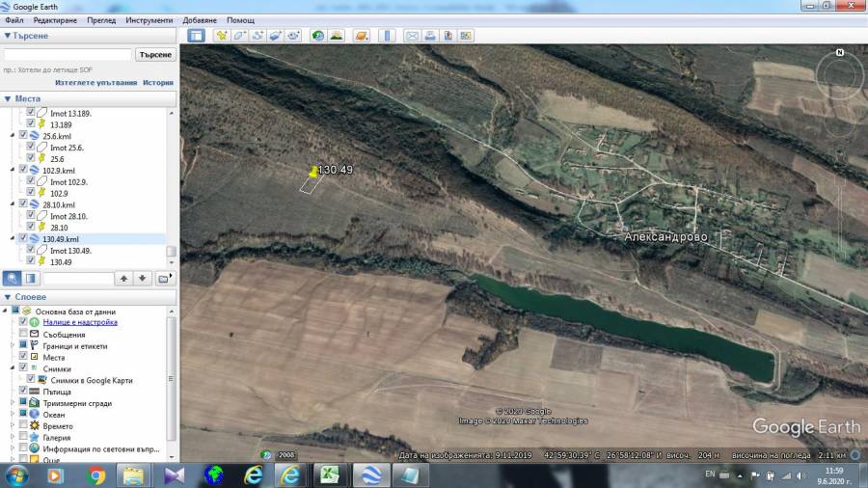
Task: Toggle sunlight across landscape icon
Action: (x=337, y=36)
